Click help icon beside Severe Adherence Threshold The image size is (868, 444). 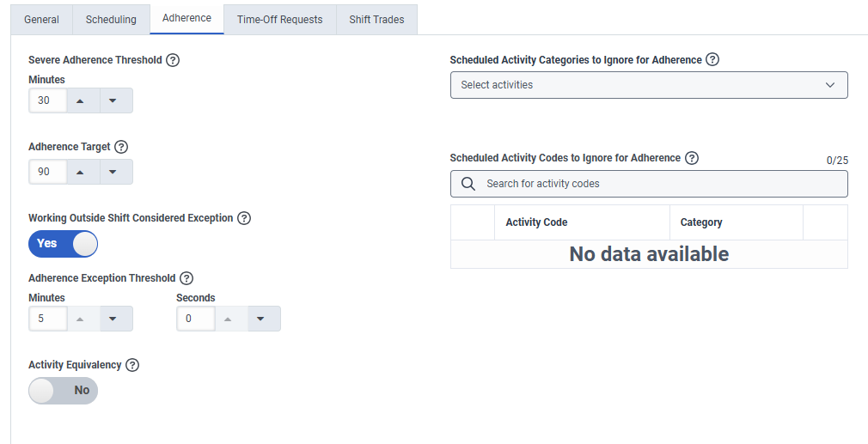[173, 60]
